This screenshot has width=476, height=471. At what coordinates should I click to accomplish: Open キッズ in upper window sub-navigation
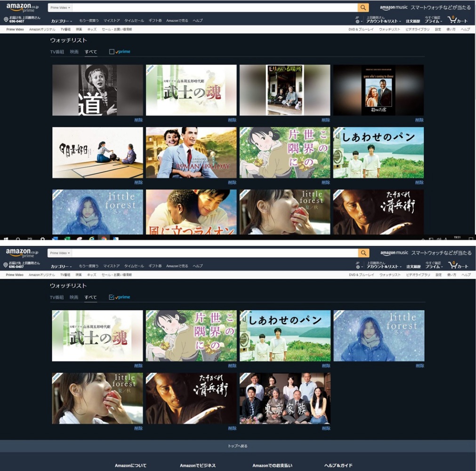[x=92, y=30]
